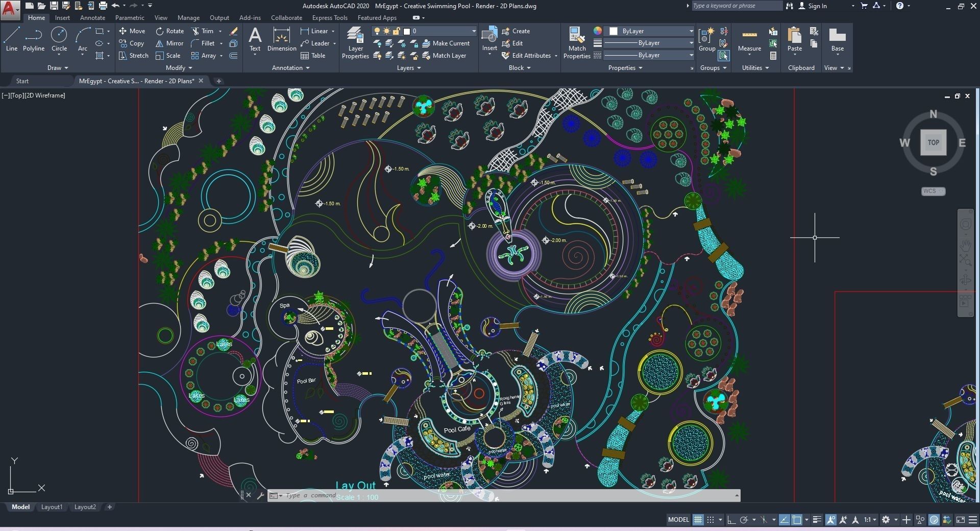The width and height of the screenshot is (980, 531).
Task: Switch to the Start file tab
Action: [22, 81]
